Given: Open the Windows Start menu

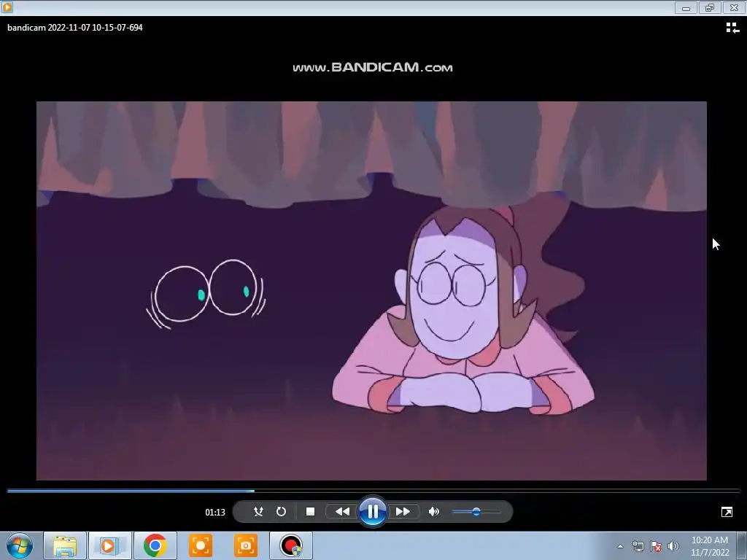Looking at the screenshot, I should (19, 545).
